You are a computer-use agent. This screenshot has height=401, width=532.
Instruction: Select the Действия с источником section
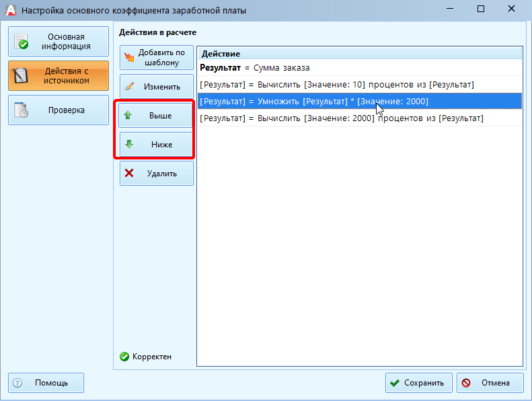click(x=58, y=75)
